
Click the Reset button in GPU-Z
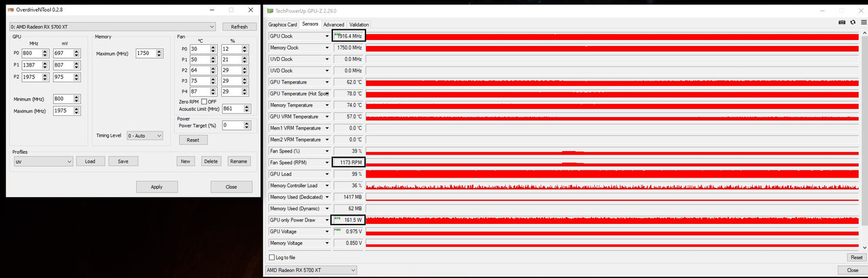pyautogui.click(x=856, y=258)
